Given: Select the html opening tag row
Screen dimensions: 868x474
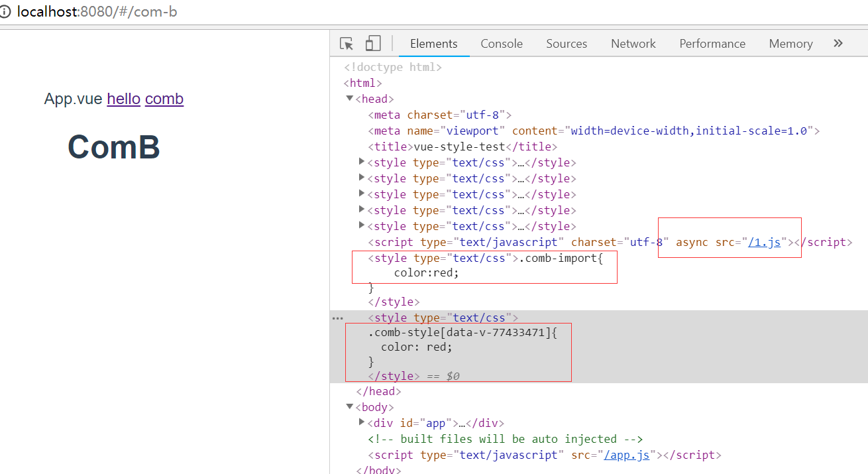Looking at the screenshot, I should pos(362,84).
